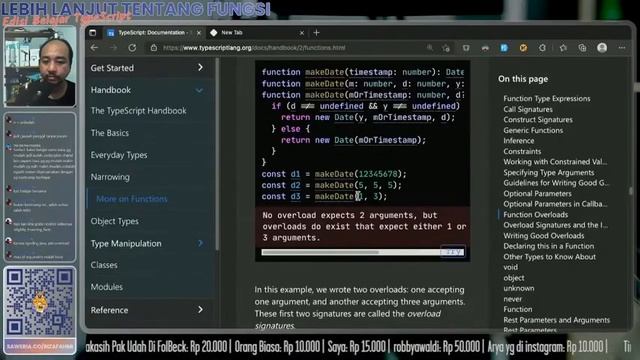The height and width of the screenshot is (360, 640).
Task: Open the tab actions menu icon
Action: pos(93,33)
